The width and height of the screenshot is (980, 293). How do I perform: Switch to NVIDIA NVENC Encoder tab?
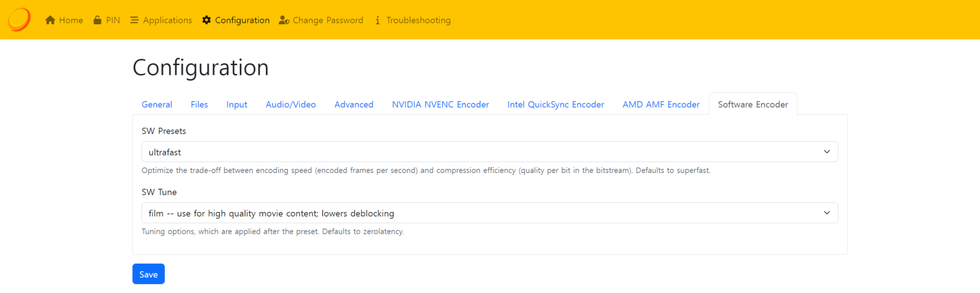[440, 105]
